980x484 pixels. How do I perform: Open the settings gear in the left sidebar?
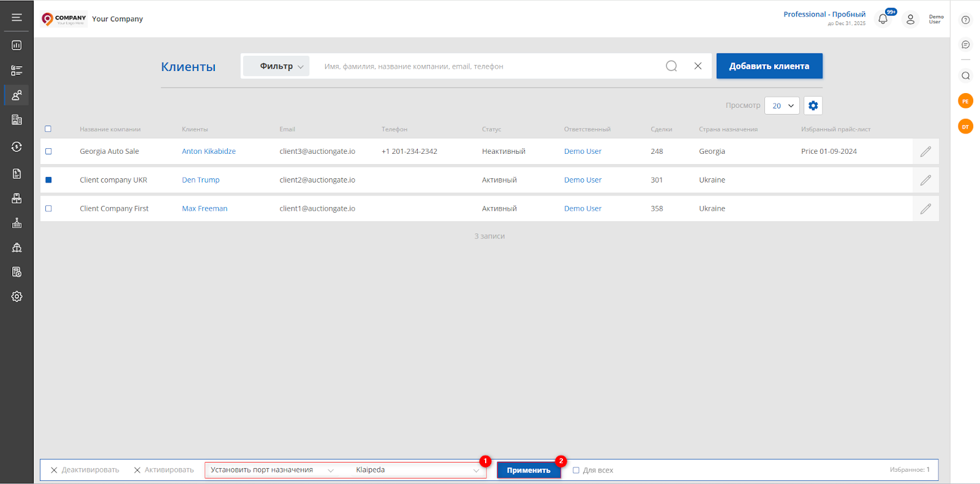[17, 297]
